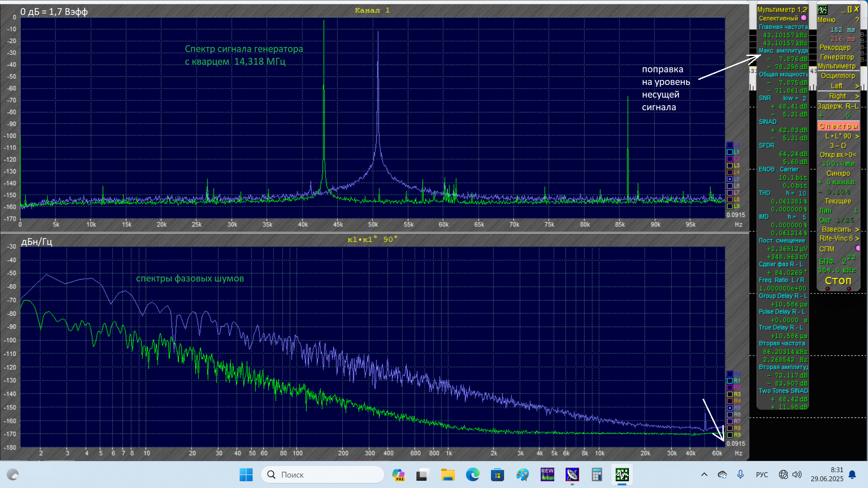The width and height of the screenshot is (868, 488).
Task: Click the clock showing 8:31 29.06.2025
Action: (x=827, y=474)
